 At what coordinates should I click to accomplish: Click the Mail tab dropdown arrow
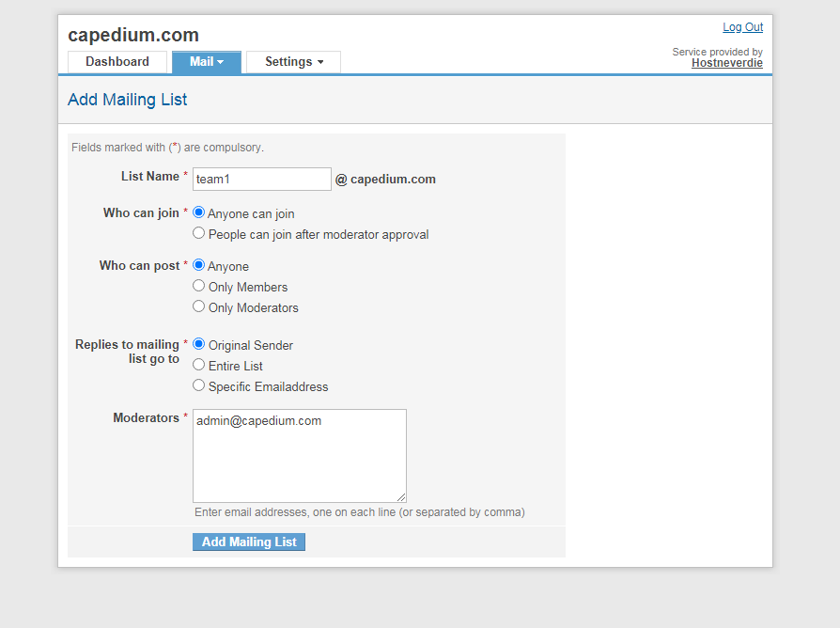click(x=221, y=63)
